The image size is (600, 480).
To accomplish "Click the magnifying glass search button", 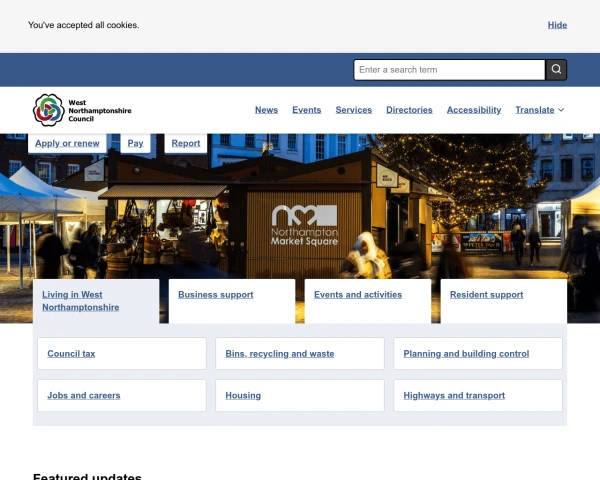I will [556, 70].
